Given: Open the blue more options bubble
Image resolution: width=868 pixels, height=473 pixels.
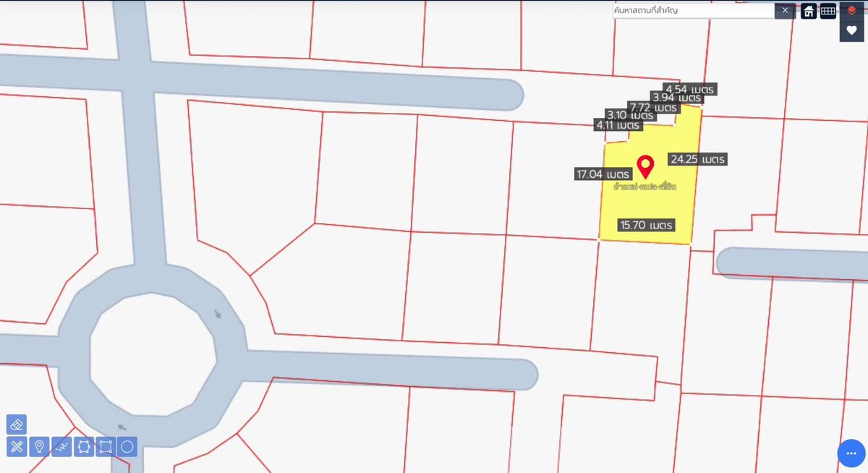Looking at the screenshot, I should 851,453.
